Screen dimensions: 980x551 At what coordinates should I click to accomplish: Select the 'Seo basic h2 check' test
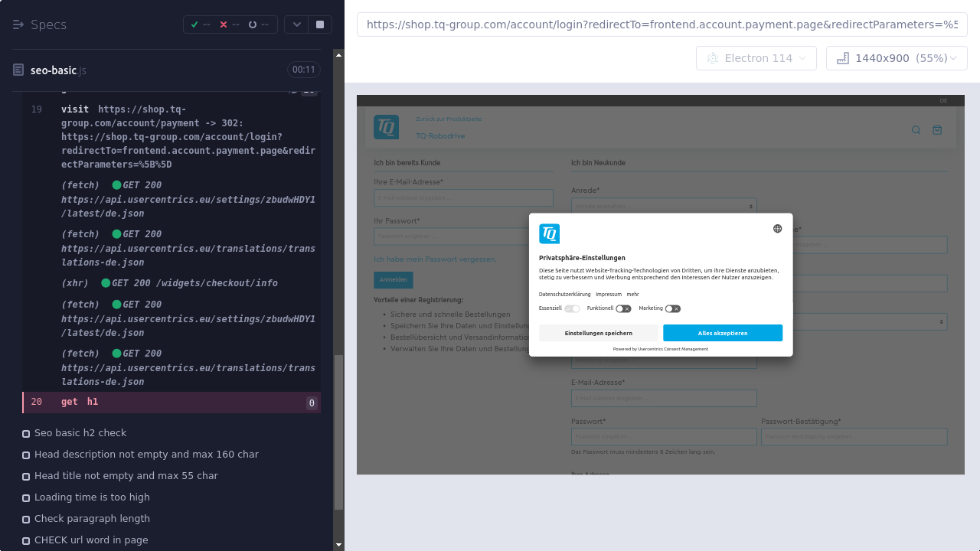click(80, 433)
